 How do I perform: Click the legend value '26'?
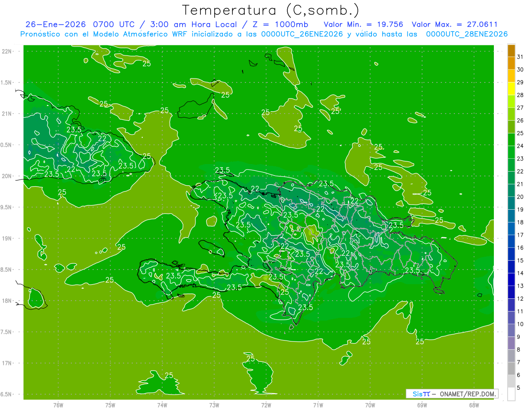(x=520, y=121)
